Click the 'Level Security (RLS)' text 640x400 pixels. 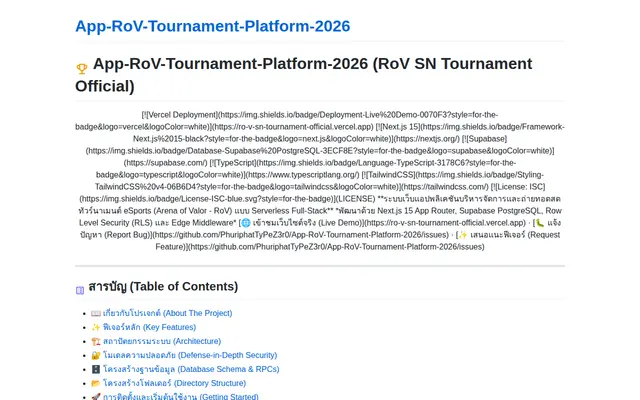coord(118,223)
